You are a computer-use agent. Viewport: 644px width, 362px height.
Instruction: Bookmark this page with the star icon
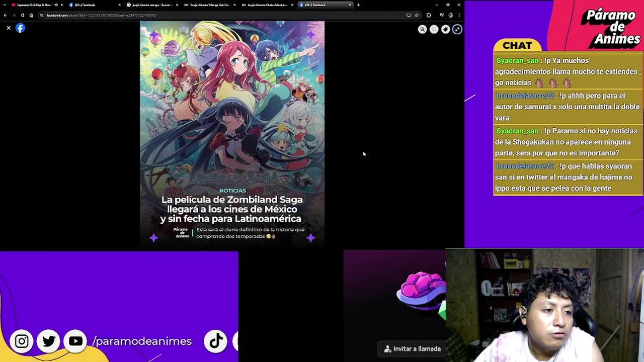pyautogui.click(x=417, y=15)
